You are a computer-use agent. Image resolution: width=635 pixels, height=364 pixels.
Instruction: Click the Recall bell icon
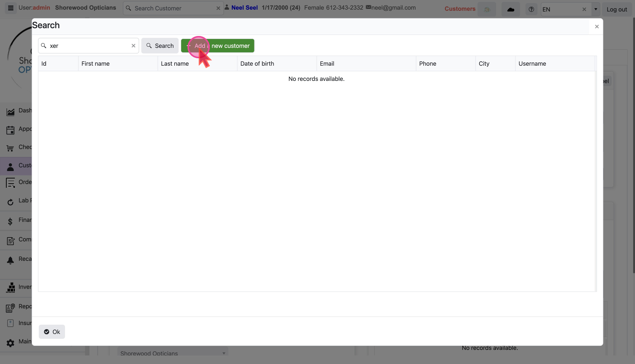click(x=10, y=260)
